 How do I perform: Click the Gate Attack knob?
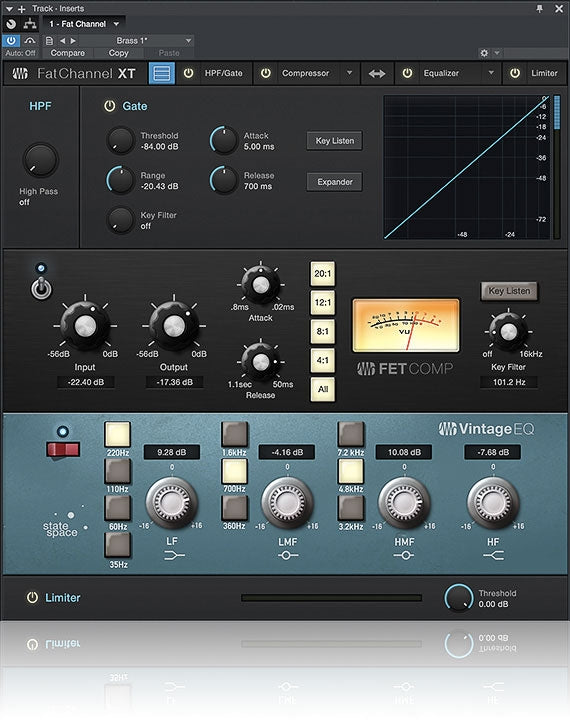click(x=224, y=140)
